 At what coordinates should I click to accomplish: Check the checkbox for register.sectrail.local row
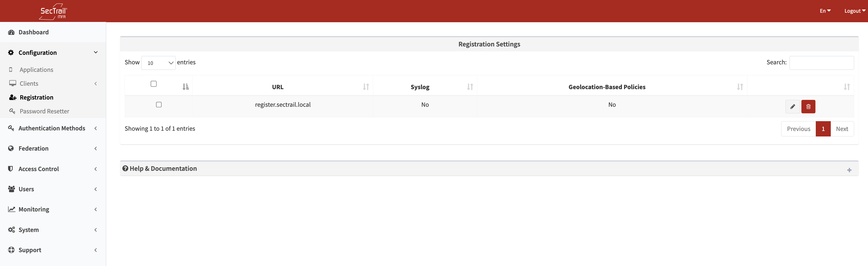pyautogui.click(x=159, y=105)
